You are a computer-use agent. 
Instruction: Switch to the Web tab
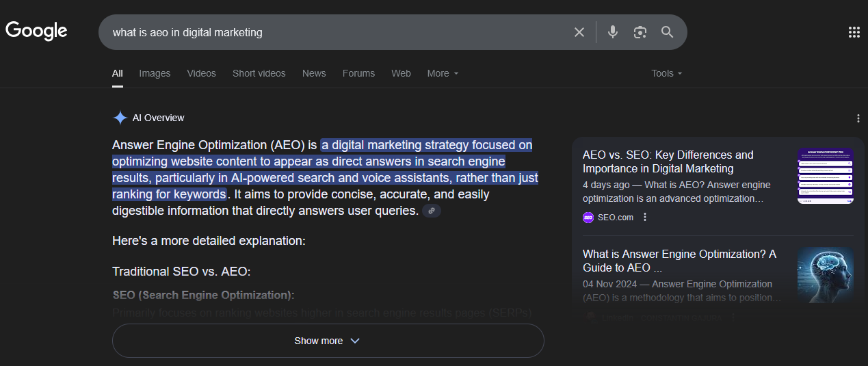point(401,73)
